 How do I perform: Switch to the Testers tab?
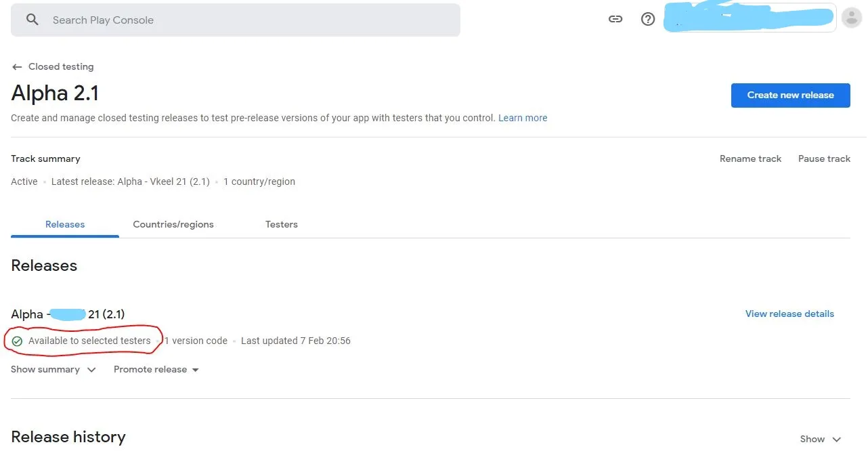click(282, 224)
